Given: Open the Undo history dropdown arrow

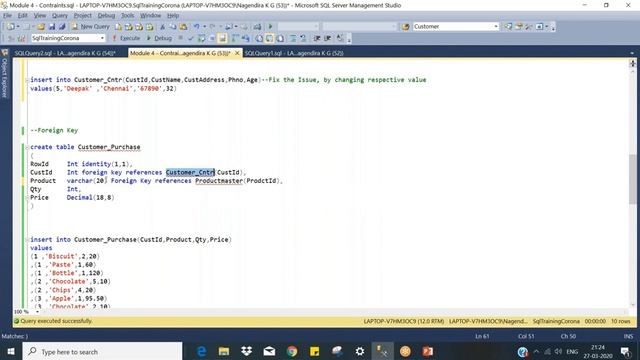Looking at the screenshot, I should point(204,27).
